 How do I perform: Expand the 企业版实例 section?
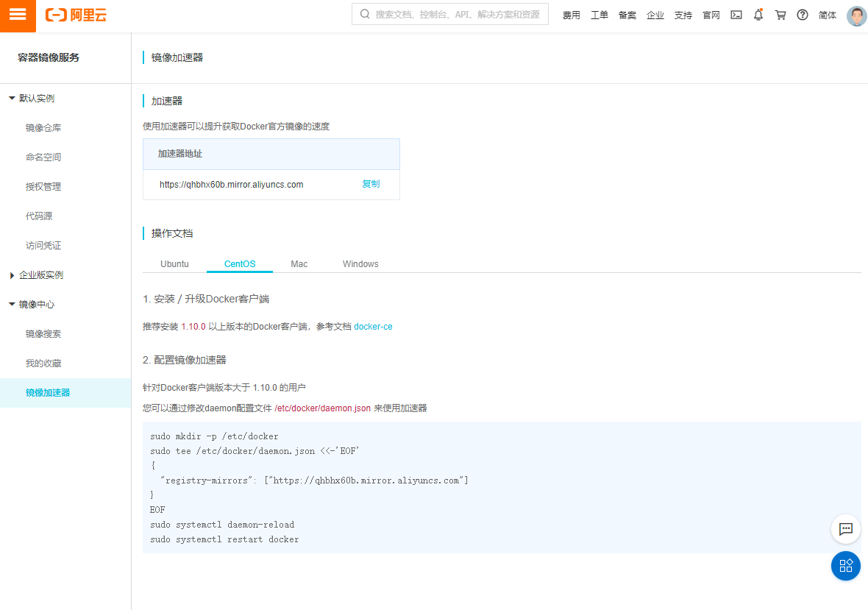tap(12, 275)
